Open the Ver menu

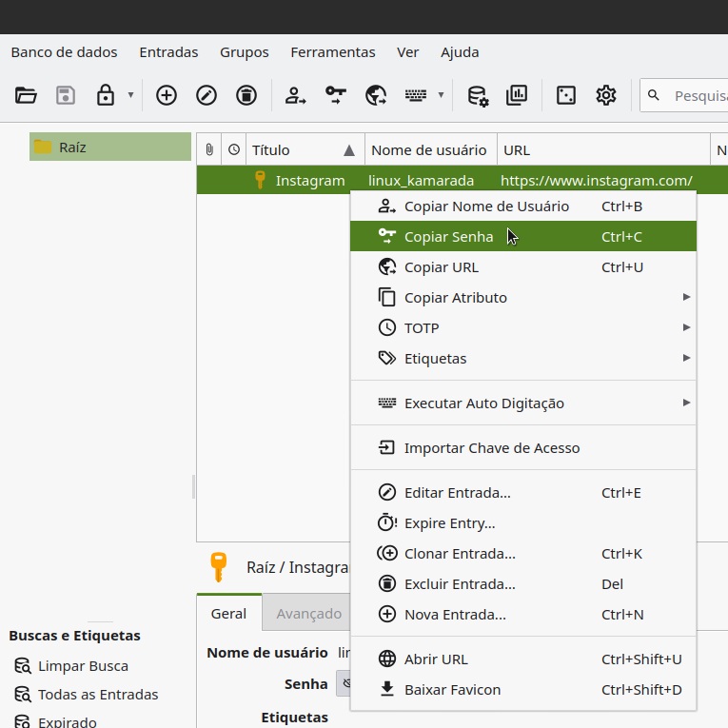point(407,52)
